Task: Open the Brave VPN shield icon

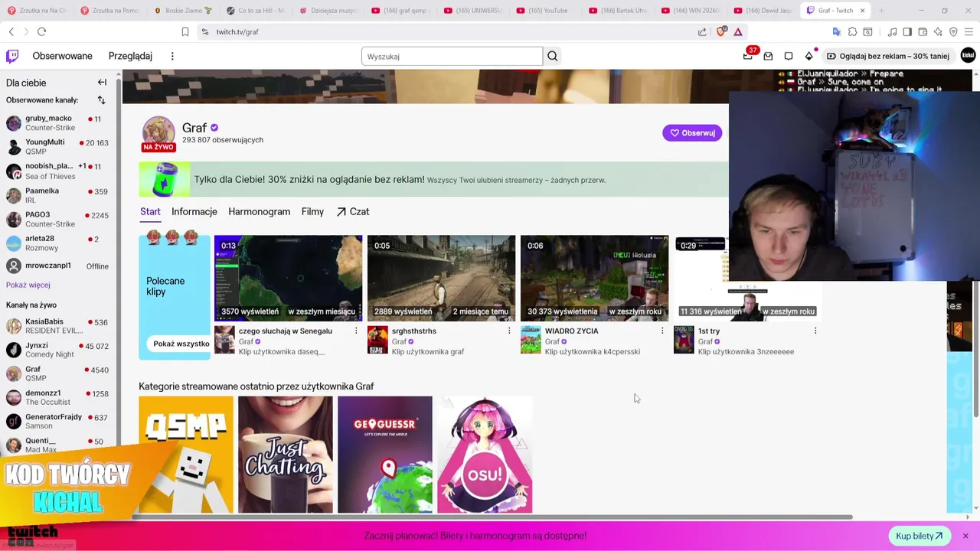Action: (953, 31)
